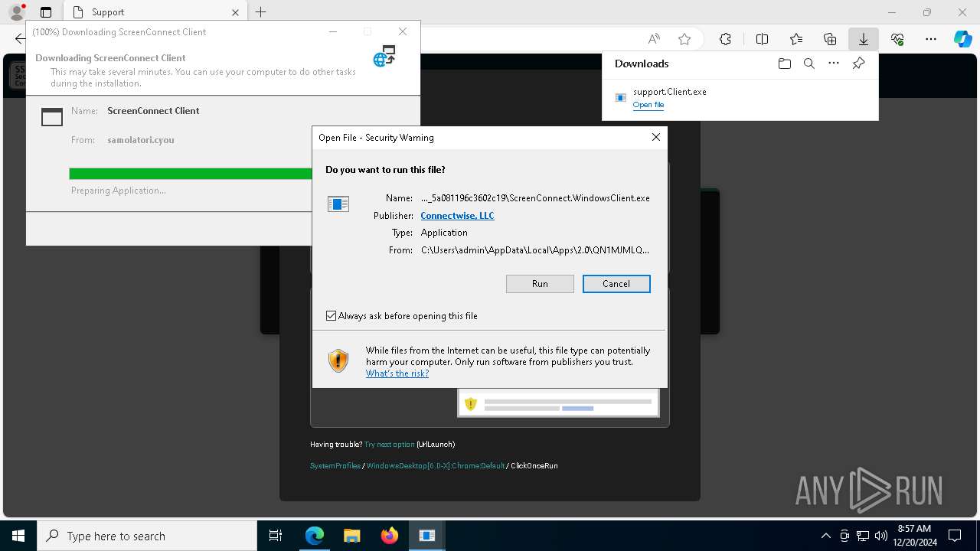This screenshot has width=980, height=551.
Task: Open File Explorer from the taskbar
Action: [x=352, y=536]
